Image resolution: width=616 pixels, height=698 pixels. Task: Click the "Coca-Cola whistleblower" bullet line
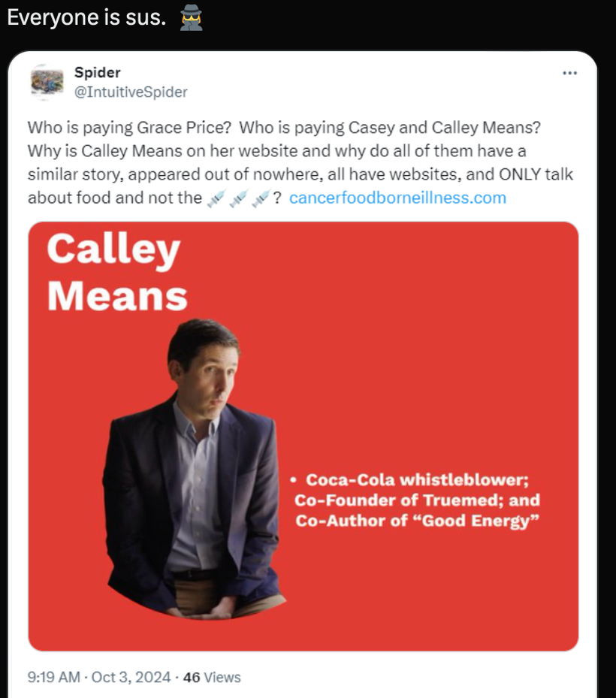pyautogui.click(x=417, y=480)
